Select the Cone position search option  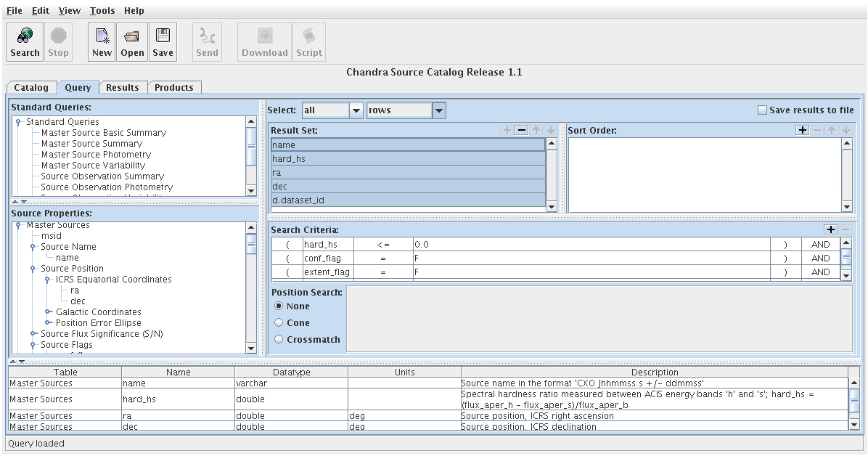pos(279,323)
